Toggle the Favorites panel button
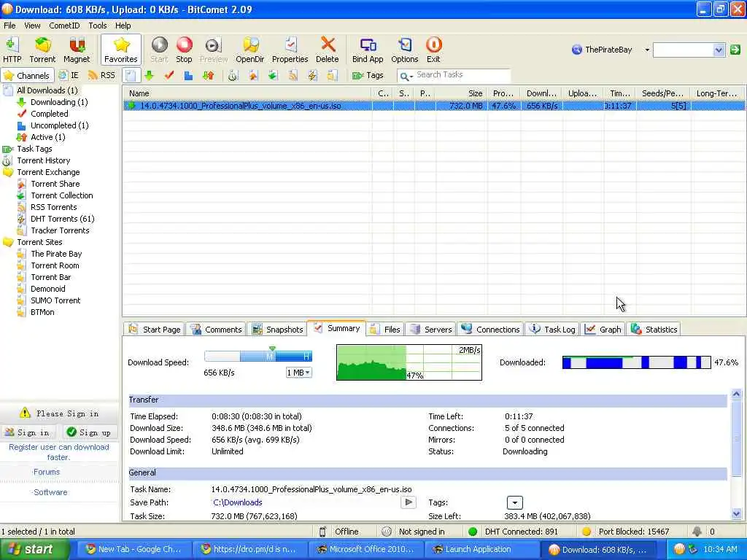 coord(121,50)
